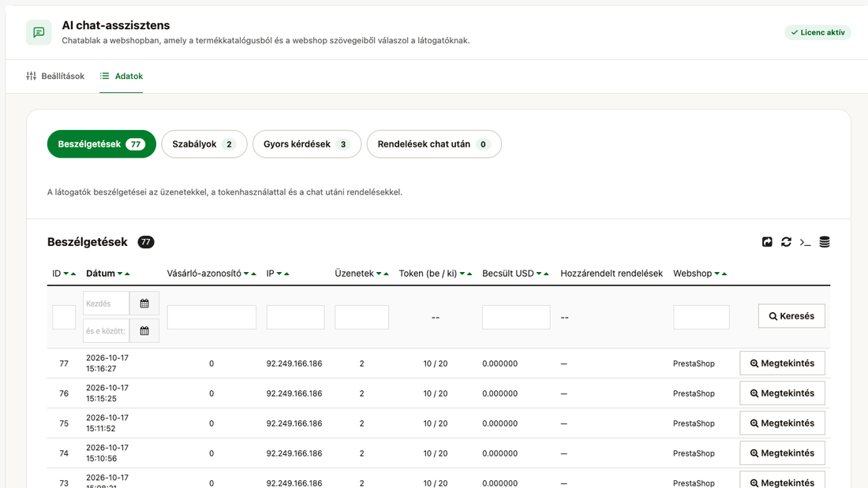The height and width of the screenshot is (488, 868).
Task: View conversation 76 with Megtekintés
Action: click(782, 393)
